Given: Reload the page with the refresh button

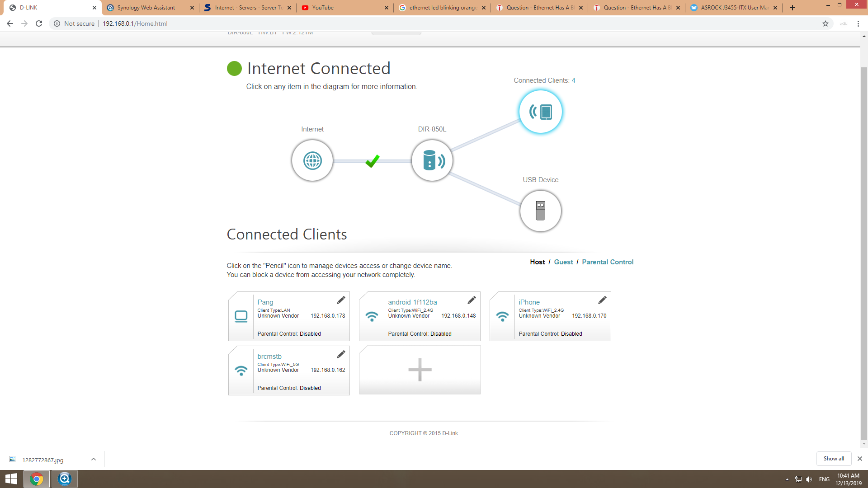Looking at the screenshot, I should pyautogui.click(x=39, y=23).
